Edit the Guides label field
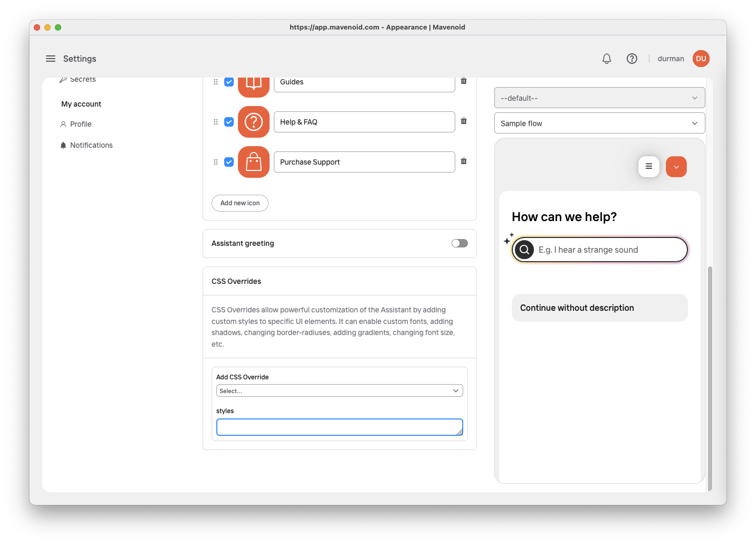 pyautogui.click(x=365, y=84)
